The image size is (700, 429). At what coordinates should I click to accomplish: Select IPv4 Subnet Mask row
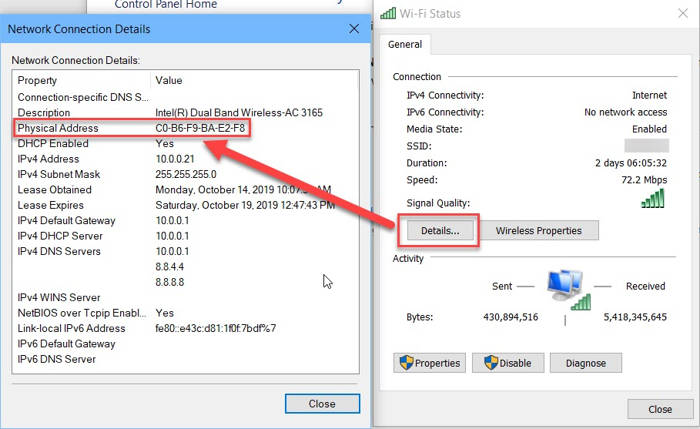click(185, 175)
